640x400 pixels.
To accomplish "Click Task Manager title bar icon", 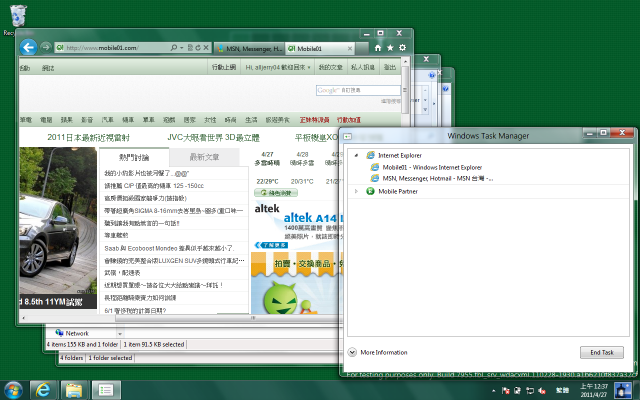I will click(x=347, y=136).
